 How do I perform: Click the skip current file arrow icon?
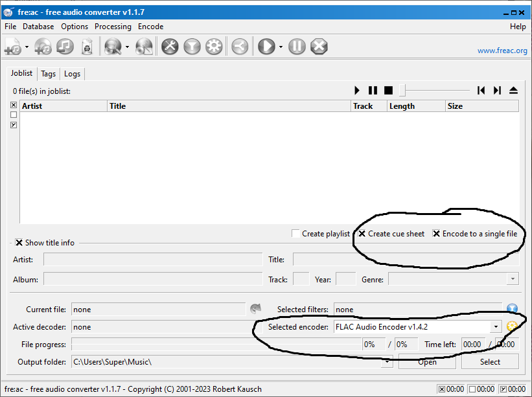click(x=255, y=308)
